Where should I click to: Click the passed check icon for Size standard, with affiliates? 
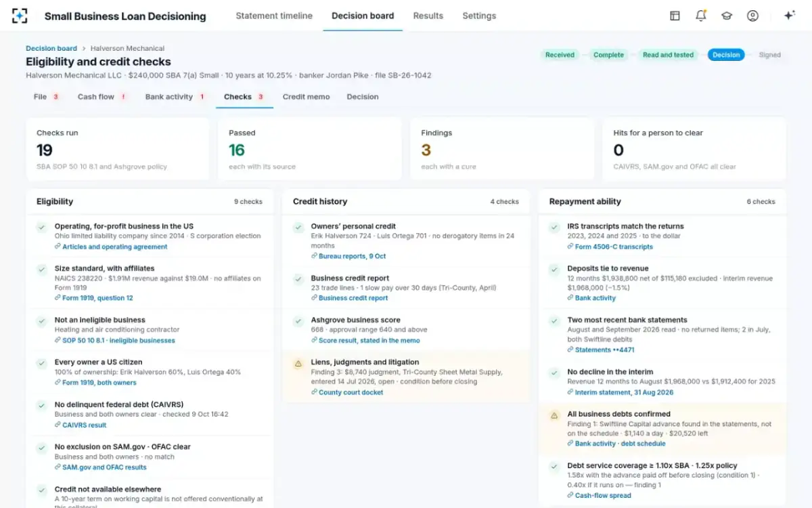click(42, 270)
